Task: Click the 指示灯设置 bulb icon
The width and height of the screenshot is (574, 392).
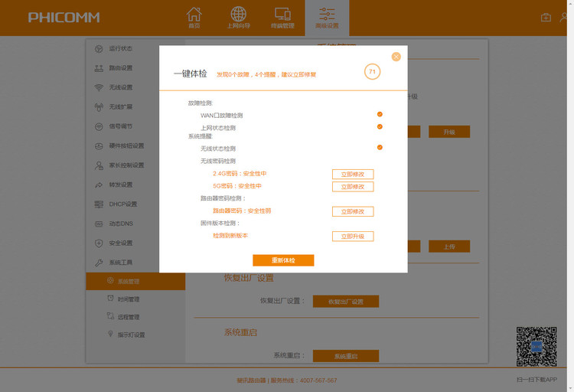Action: [110, 334]
